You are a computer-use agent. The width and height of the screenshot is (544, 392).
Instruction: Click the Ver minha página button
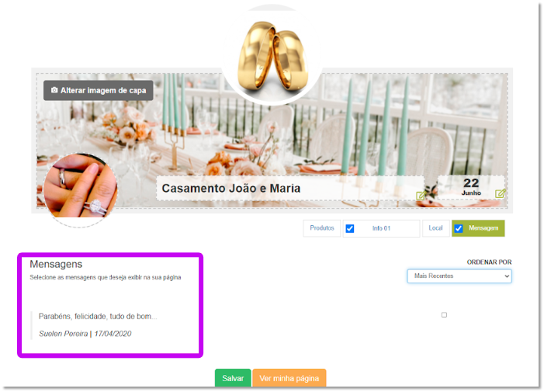(289, 378)
